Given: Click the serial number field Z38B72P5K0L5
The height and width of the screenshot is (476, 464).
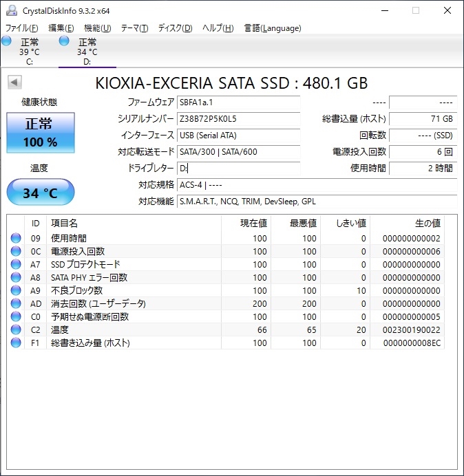Looking at the screenshot, I should 238,119.
